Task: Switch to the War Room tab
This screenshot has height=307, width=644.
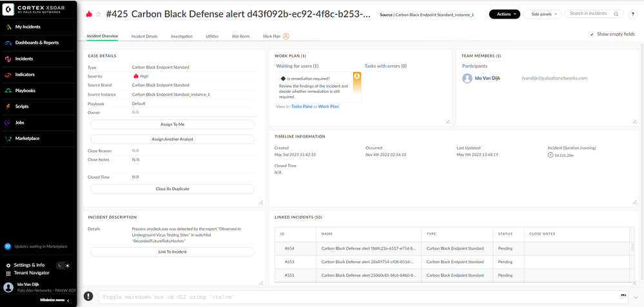Action: click(x=240, y=36)
